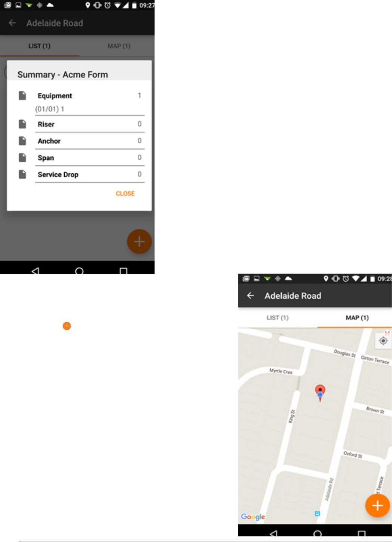Tap the Brown St label on map

pyautogui.click(x=375, y=410)
